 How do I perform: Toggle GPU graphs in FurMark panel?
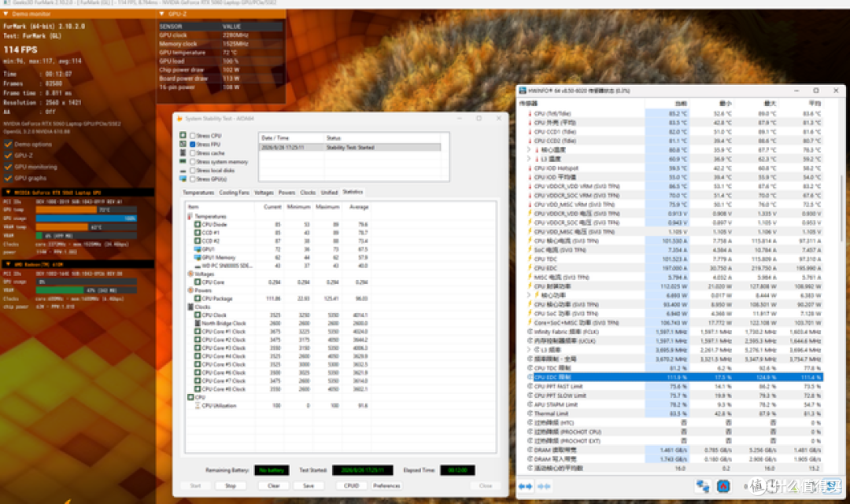[8, 178]
